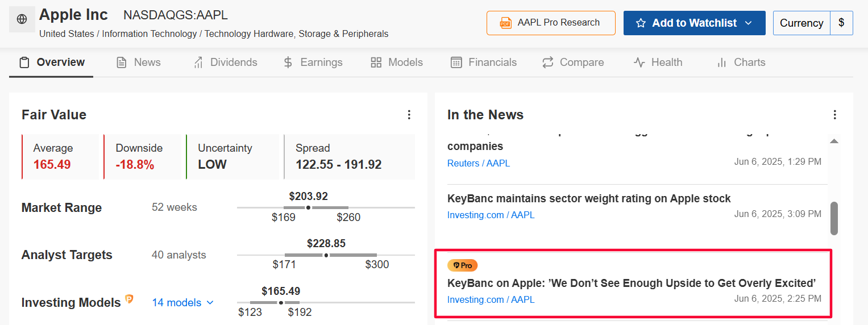Click the Investing Models slider marker at $165.49

(x=281, y=303)
